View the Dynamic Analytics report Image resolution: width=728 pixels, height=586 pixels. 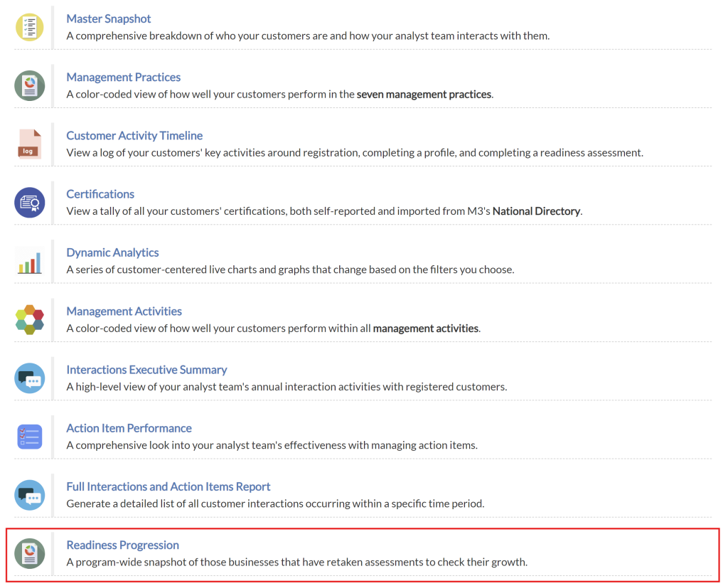[112, 252]
